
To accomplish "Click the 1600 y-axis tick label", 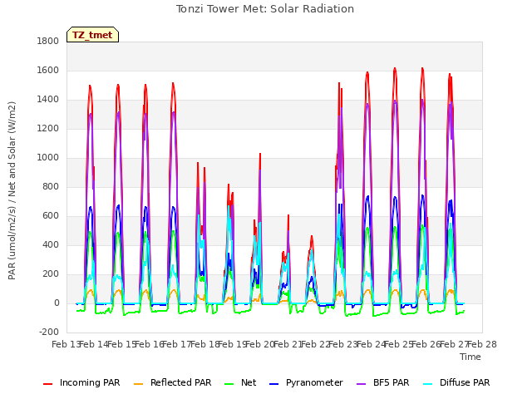I will pos(48,71).
